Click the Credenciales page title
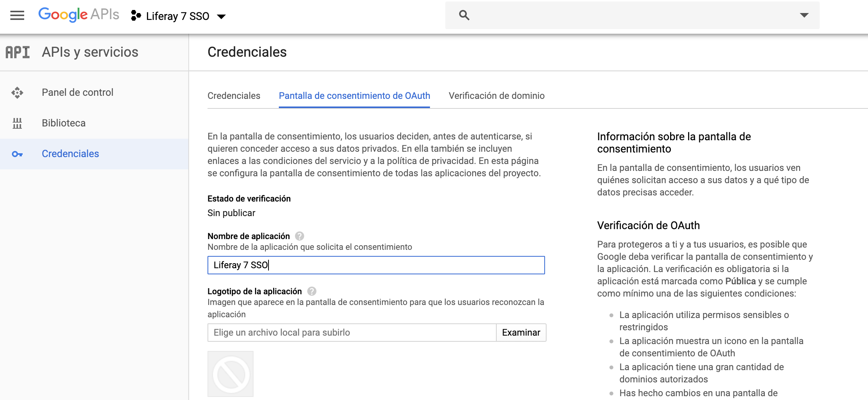Viewport: 868px width, 400px height. point(247,52)
